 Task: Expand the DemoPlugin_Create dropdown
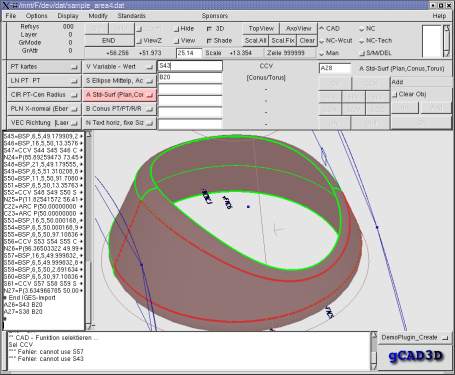(x=445, y=338)
